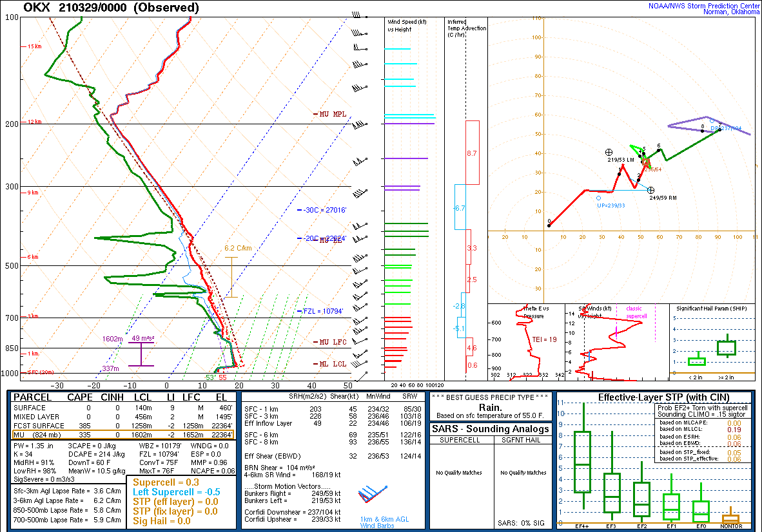Select the SURFACE parcel row

coord(123,408)
